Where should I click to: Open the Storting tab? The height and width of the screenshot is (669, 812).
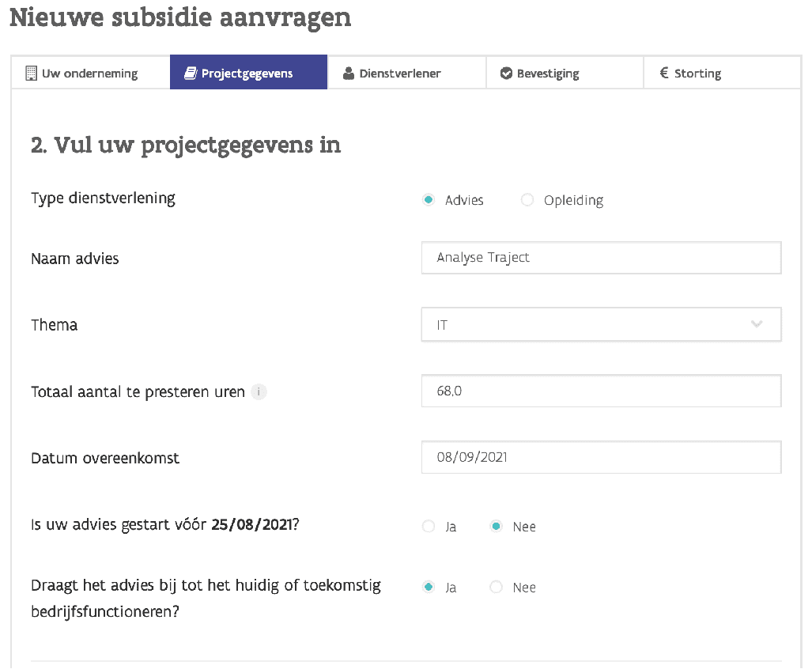point(722,74)
